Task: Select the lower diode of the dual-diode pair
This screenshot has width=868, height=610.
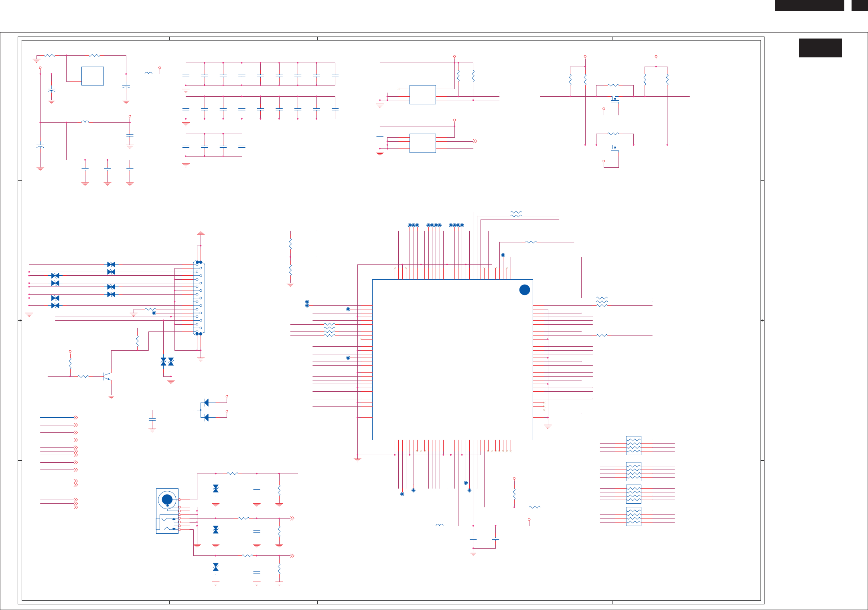Action: tap(206, 418)
